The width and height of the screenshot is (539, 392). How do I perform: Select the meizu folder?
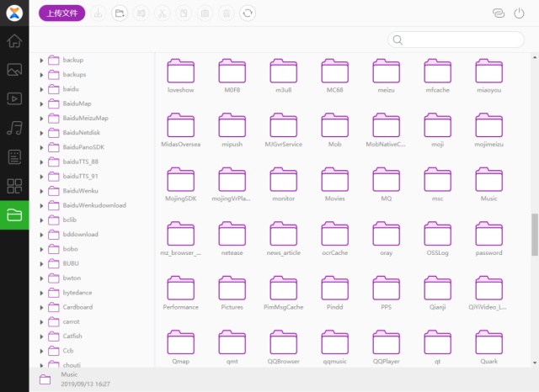[x=386, y=77]
